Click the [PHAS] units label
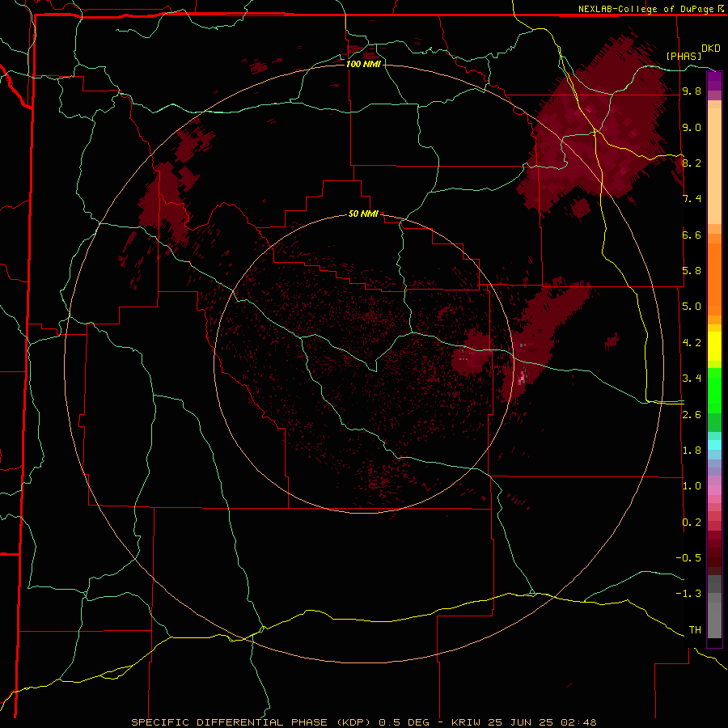The image size is (728, 728). pyautogui.click(x=684, y=56)
